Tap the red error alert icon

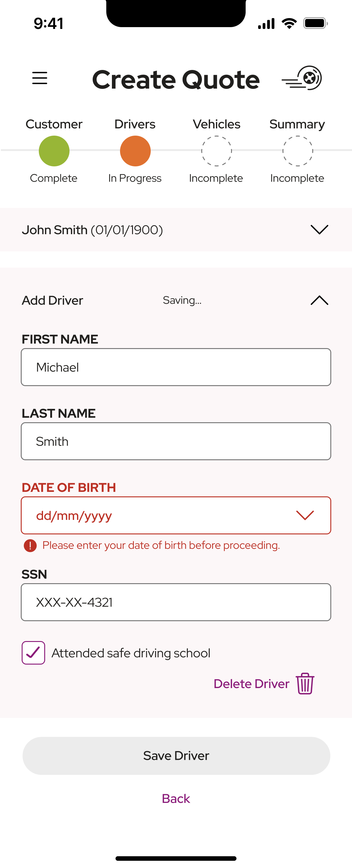30,545
